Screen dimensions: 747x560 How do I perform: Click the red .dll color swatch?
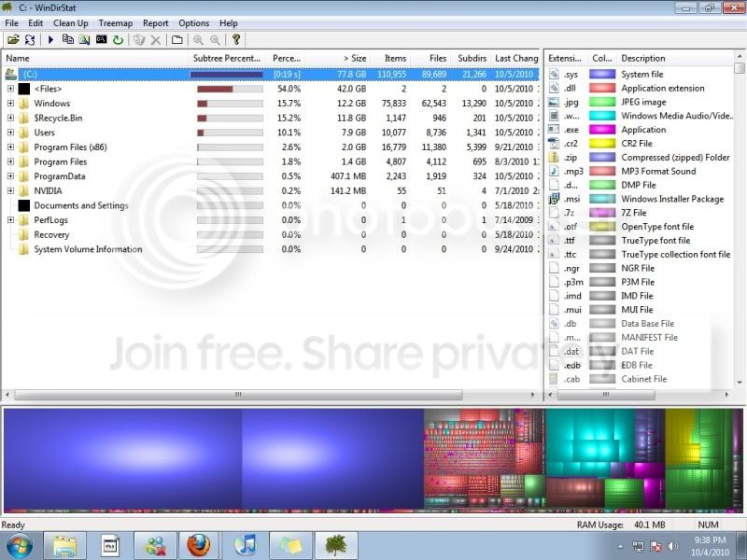pyautogui.click(x=602, y=88)
